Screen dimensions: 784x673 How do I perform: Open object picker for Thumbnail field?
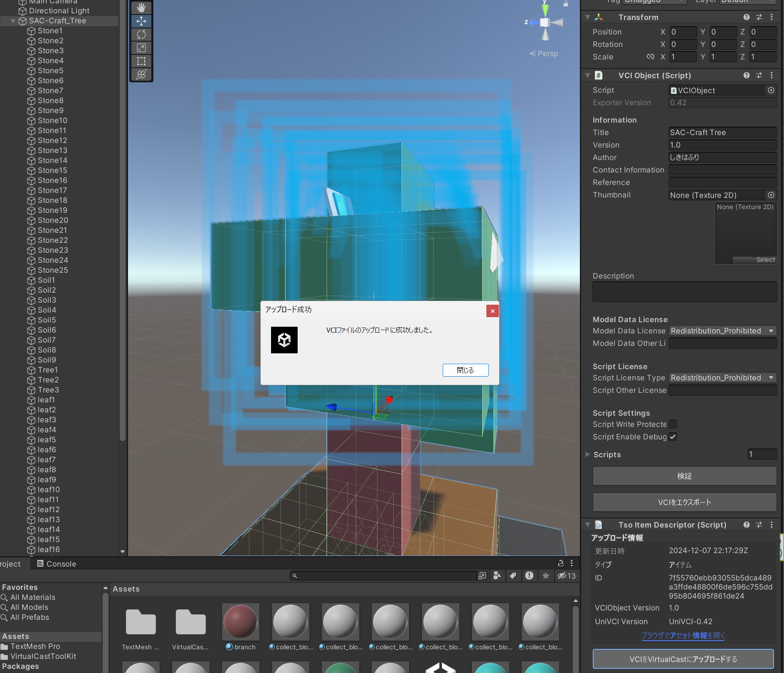coord(771,195)
